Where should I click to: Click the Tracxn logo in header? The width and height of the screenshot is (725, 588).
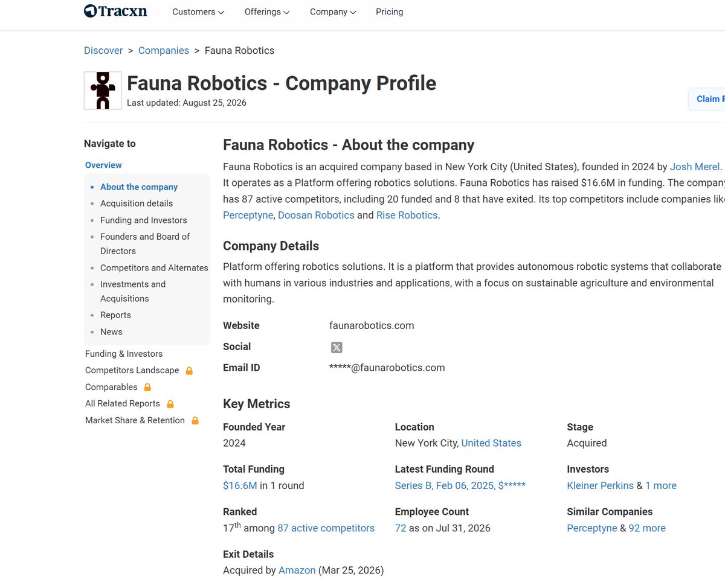coord(115,11)
